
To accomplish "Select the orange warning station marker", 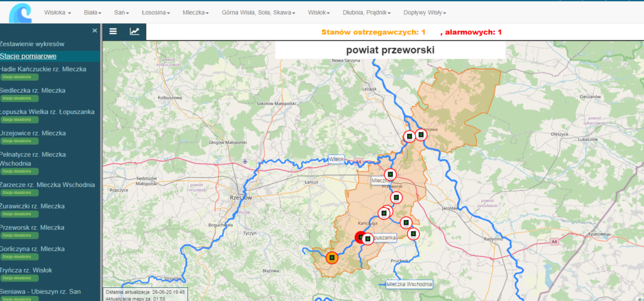I will tap(331, 257).
